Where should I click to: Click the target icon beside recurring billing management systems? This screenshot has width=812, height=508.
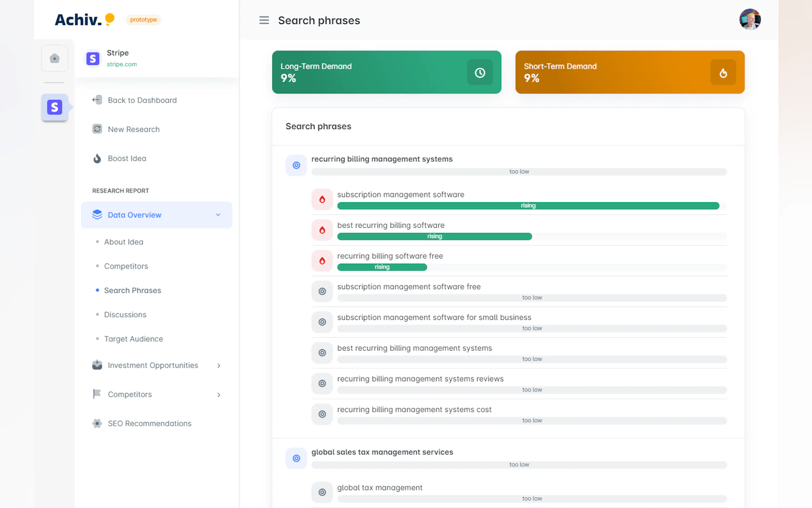(x=296, y=165)
